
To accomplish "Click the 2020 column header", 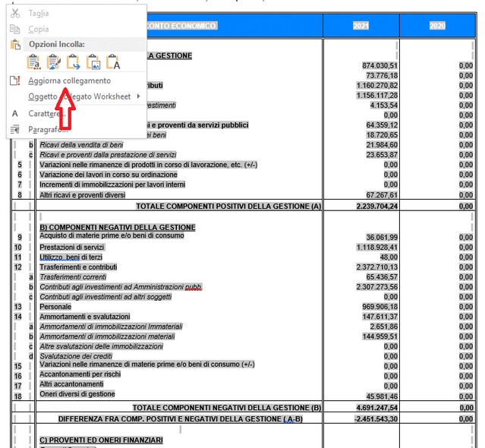I will (437, 26).
